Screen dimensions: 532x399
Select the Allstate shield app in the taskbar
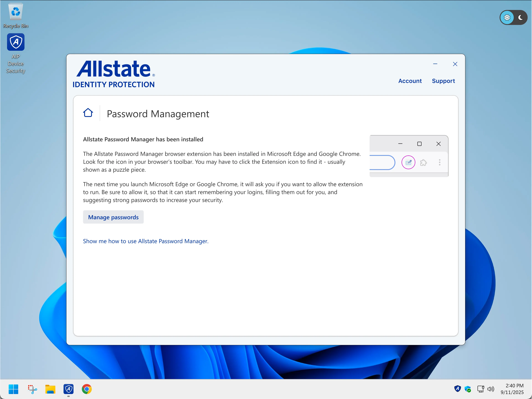[69, 389]
